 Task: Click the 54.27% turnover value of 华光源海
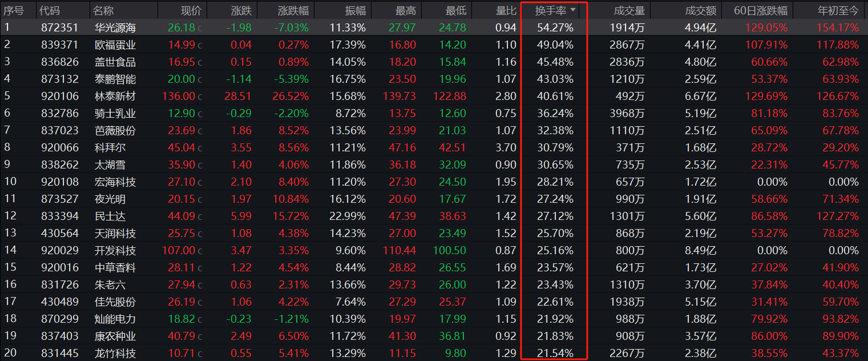(x=555, y=27)
